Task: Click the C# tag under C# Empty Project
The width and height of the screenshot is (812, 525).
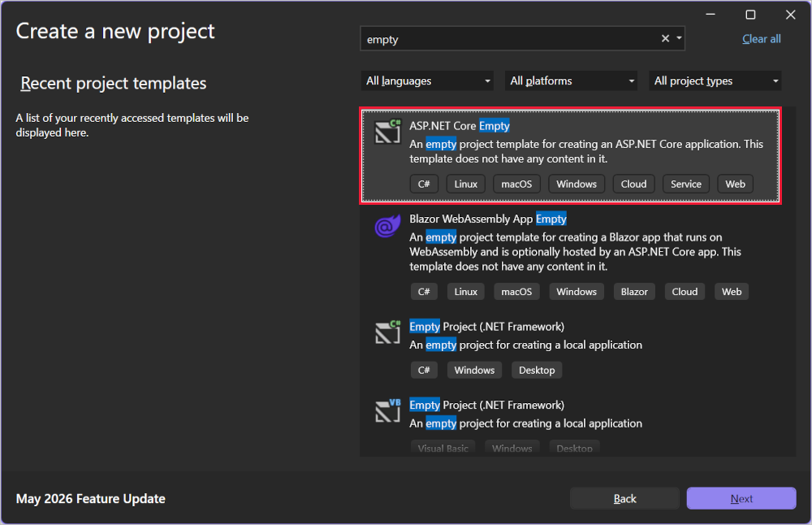Action: [424, 370]
